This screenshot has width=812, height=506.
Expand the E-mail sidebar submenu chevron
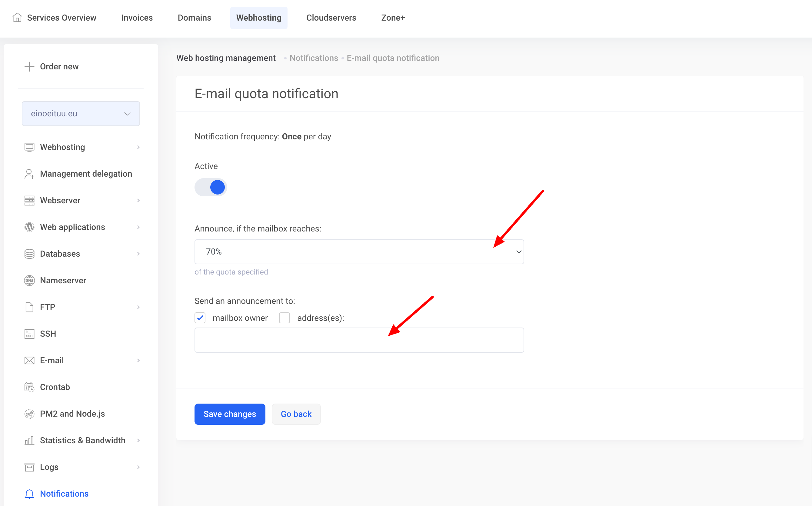[x=138, y=361]
